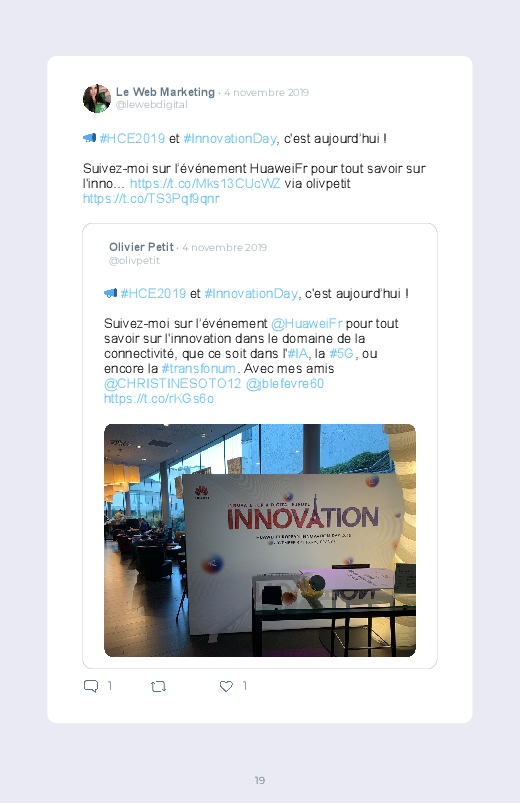Open Le Web Marketing account name
Image resolution: width=520 pixels, height=803 pixels.
coord(165,92)
